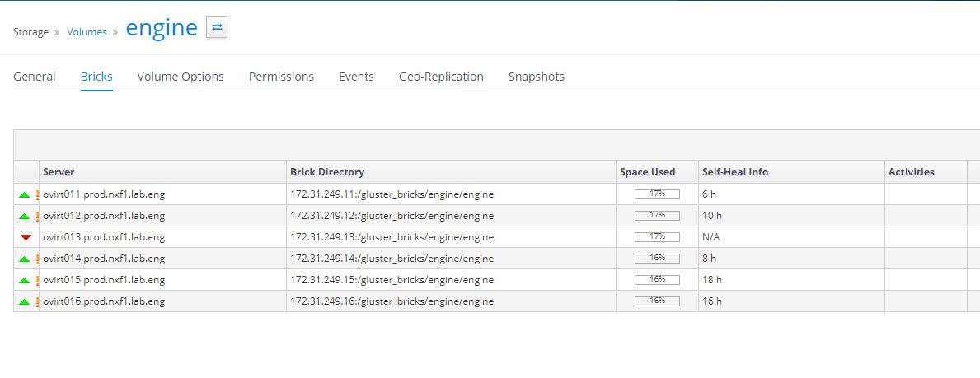Switch to the Volume Options tab
The height and width of the screenshot is (378, 980).
(181, 77)
